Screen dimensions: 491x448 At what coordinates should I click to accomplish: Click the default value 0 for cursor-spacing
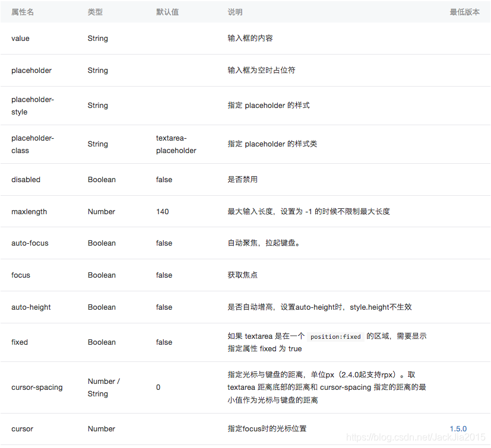pyautogui.click(x=158, y=387)
